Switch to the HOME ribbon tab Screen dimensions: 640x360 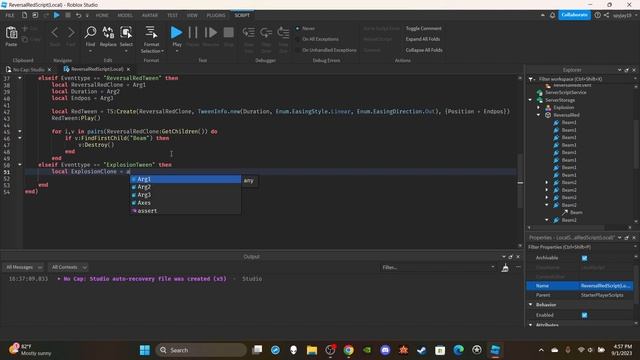pos(102,15)
